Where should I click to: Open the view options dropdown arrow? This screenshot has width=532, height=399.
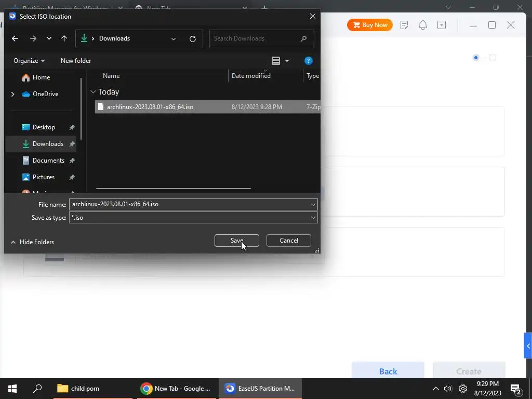coord(287,61)
